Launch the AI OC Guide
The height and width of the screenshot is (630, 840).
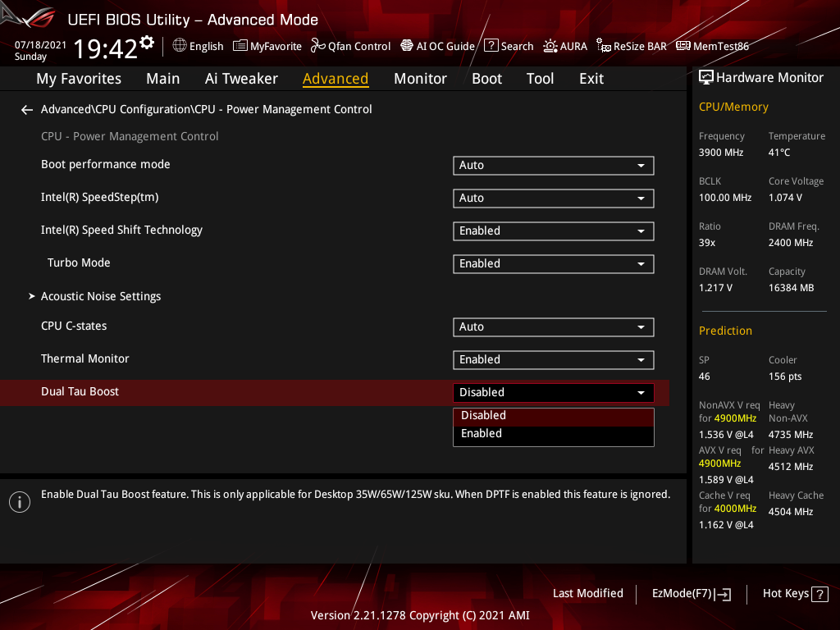point(437,46)
